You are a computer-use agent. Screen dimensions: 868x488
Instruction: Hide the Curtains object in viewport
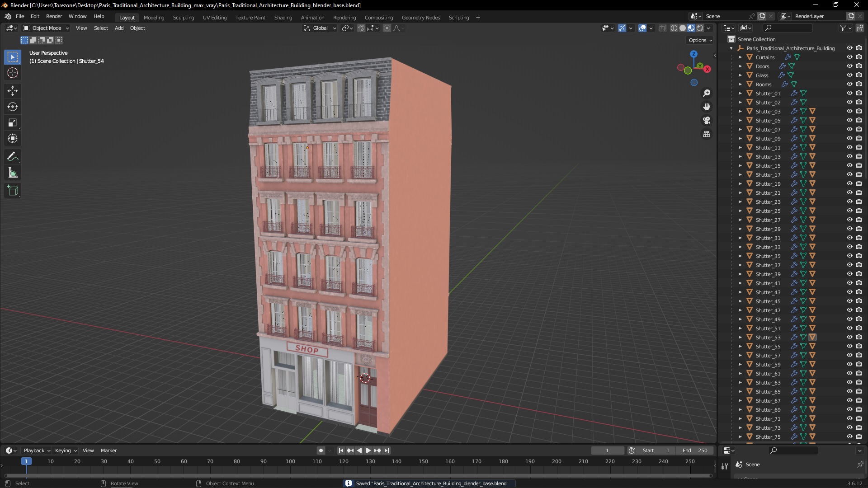(x=849, y=57)
